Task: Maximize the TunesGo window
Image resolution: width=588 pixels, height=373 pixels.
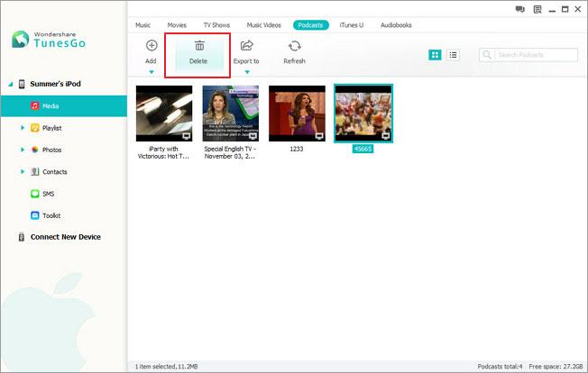Action: click(x=565, y=9)
